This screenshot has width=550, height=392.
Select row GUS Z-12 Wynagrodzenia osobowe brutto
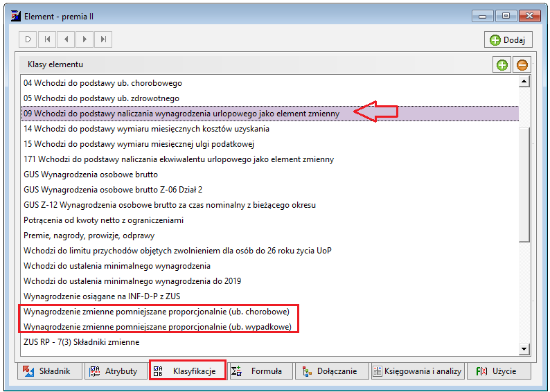[269, 205]
